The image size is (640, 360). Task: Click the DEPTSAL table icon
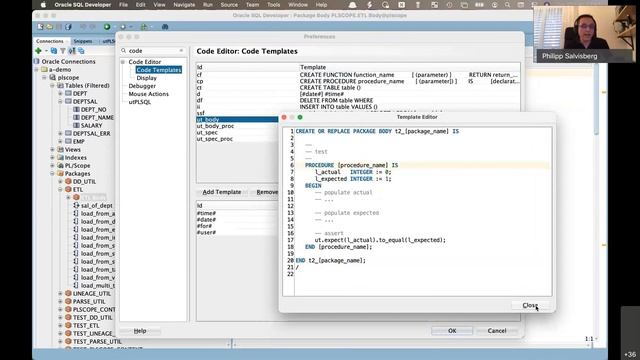pos(68,102)
